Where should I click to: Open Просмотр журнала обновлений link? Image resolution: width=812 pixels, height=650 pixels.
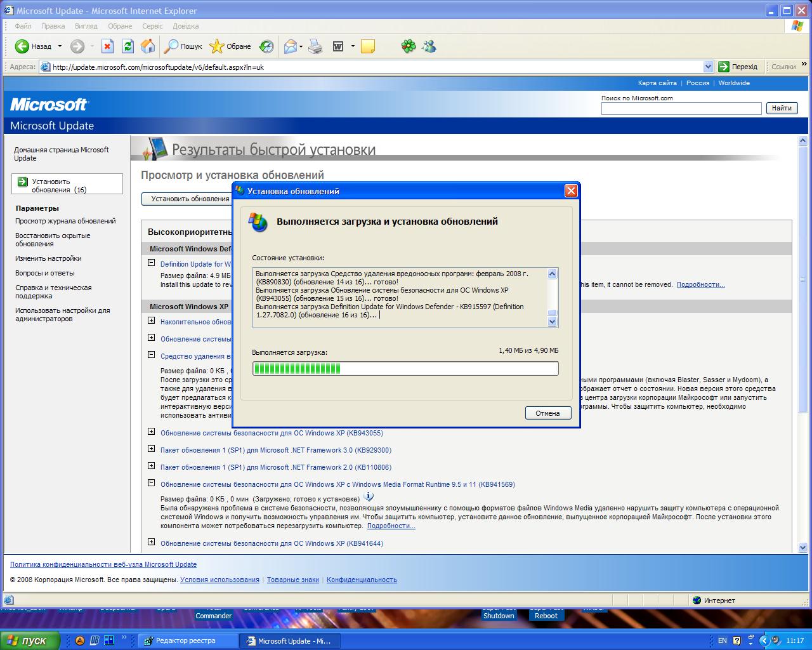coord(65,221)
